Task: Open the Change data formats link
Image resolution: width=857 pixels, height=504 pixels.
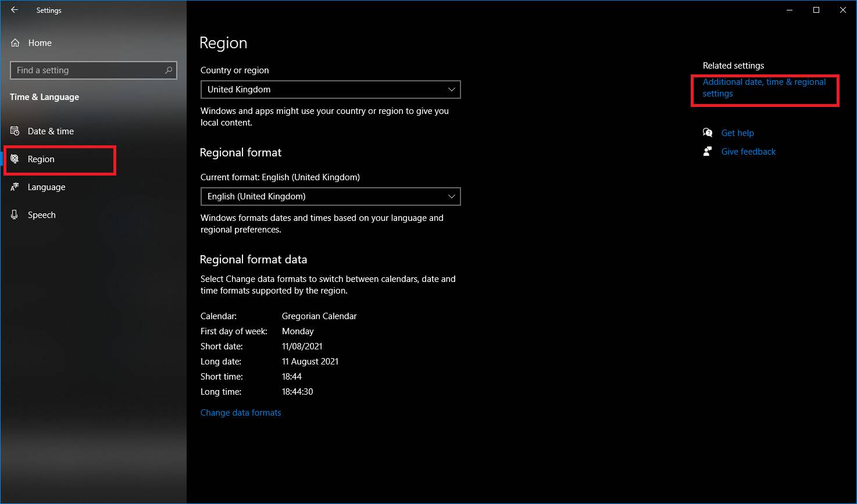Action: tap(241, 413)
